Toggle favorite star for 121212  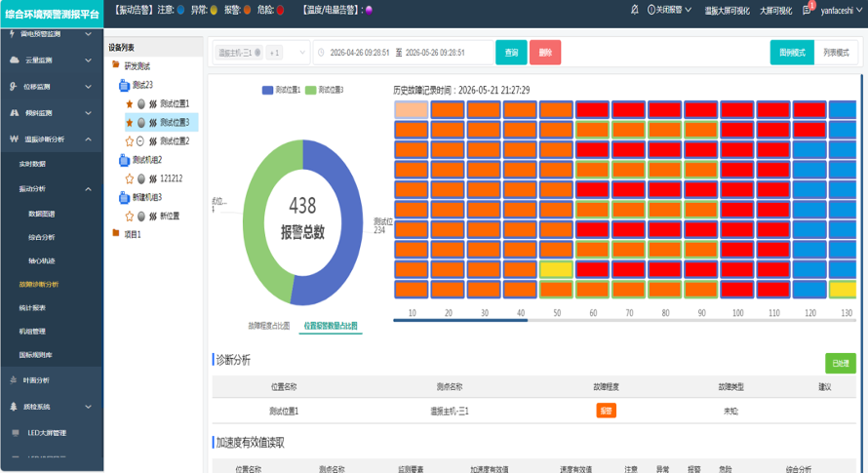click(x=130, y=178)
